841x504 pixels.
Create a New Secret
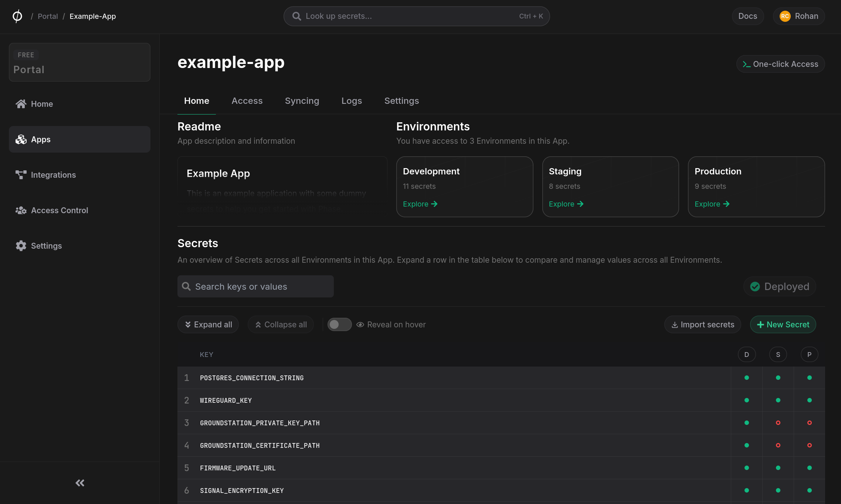click(x=783, y=324)
